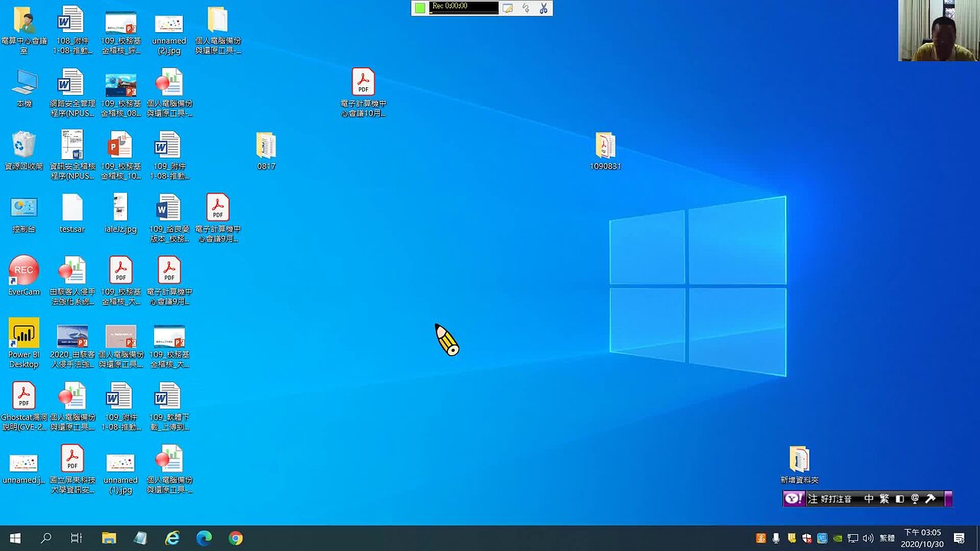
Task: Select the ialeJz.jpg image file
Action: pyautogui.click(x=120, y=213)
